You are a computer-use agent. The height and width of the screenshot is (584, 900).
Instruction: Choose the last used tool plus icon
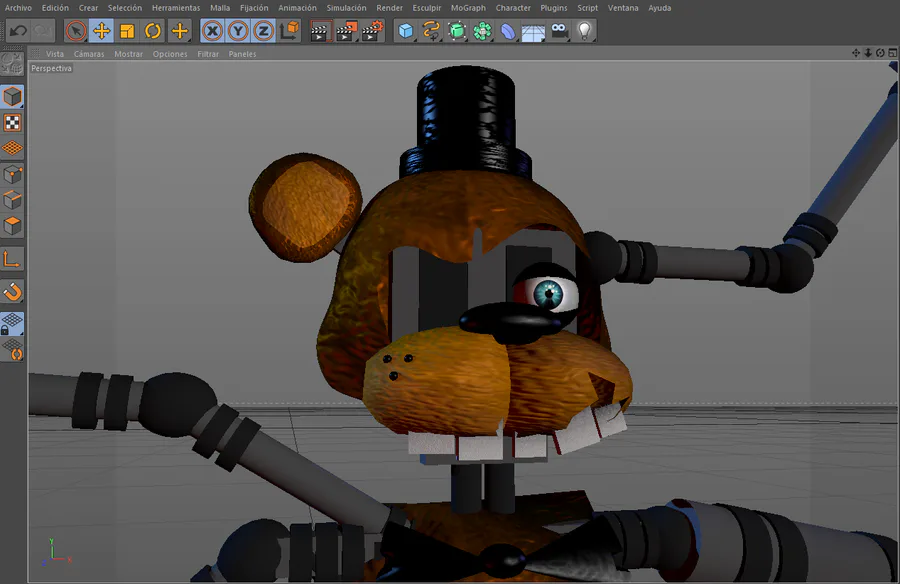(180, 31)
